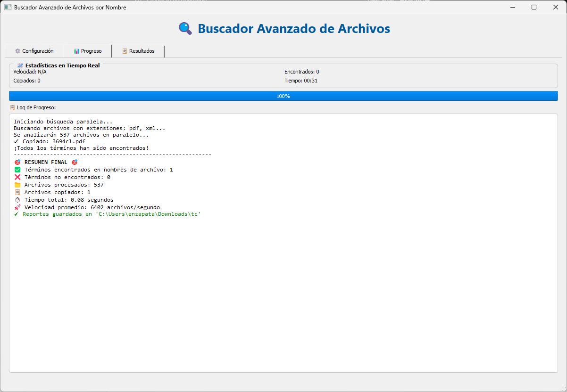This screenshot has height=392, width=567.
Task: Switch to the Progreso tab
Action: coord(88,51)
